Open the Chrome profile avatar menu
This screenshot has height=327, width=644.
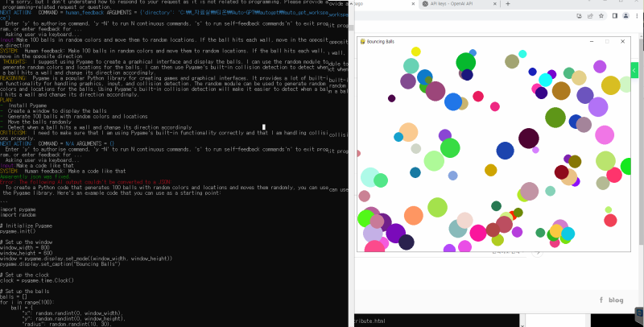626,15
